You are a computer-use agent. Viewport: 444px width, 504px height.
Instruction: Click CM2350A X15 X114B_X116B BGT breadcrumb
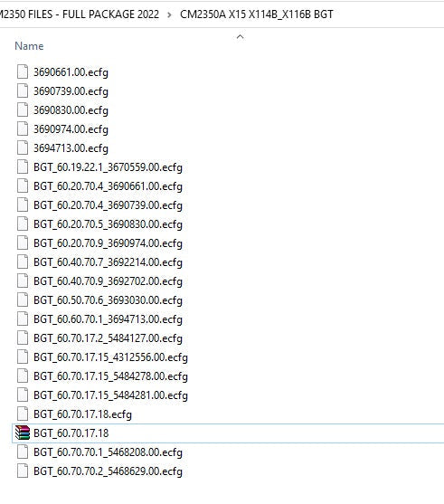point(257,14)
